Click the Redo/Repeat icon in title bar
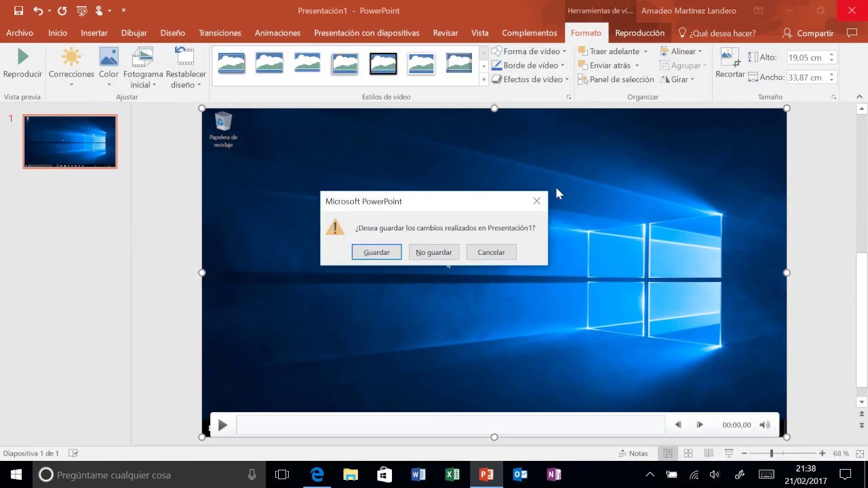 pyautogui.click(x=62, y=11)
